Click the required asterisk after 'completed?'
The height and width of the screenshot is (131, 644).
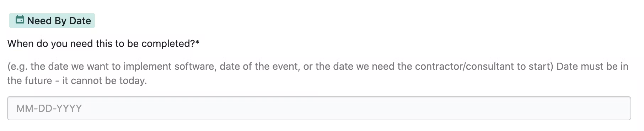pos(197,43)
